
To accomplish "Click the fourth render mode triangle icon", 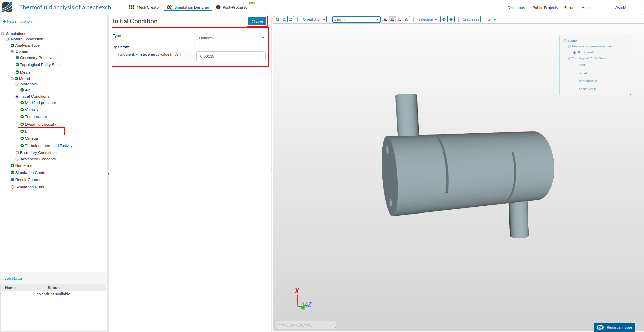I will [x=407, y=19].
